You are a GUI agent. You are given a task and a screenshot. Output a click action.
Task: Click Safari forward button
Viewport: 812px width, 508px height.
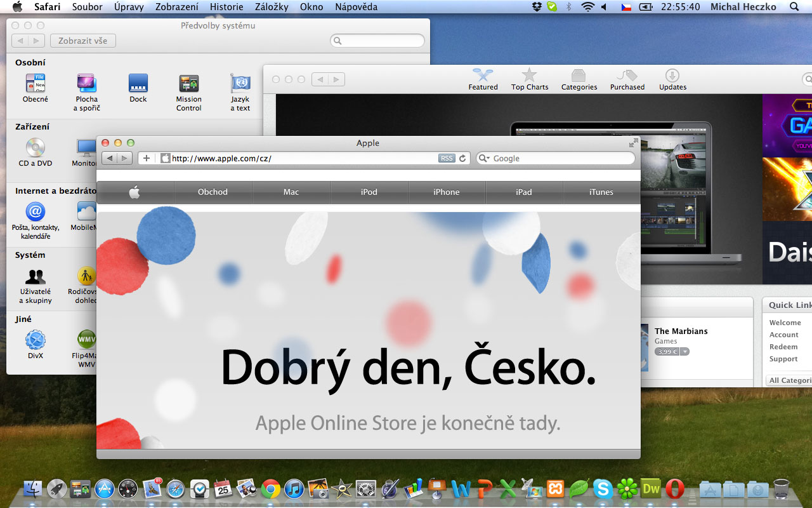click(125, 158)
